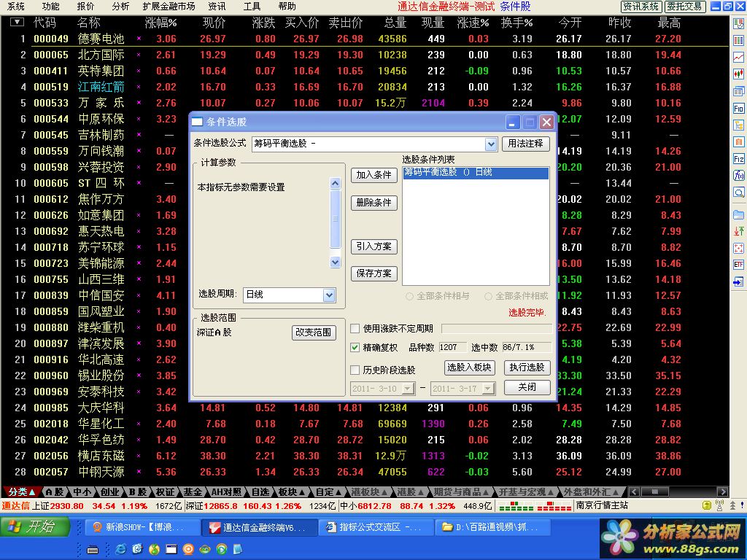The image size is (747, 560).
Task: Switch to the A股 tab
Action: click(x=55, y=492)
